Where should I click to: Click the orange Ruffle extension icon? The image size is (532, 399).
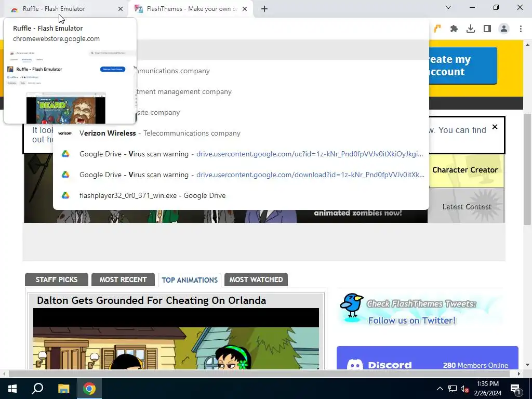click(x=437, y=29)
